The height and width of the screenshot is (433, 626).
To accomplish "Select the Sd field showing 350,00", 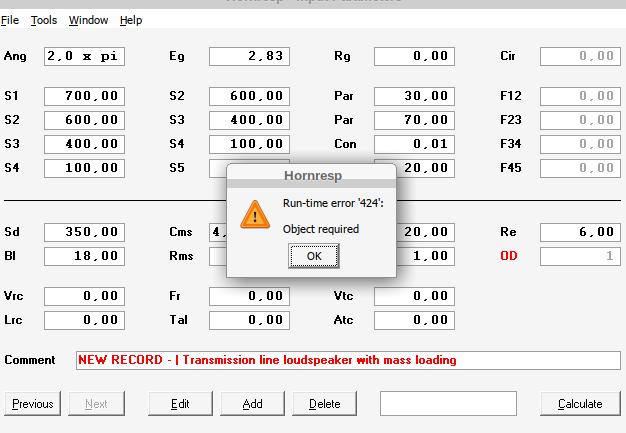I will click(84, 232).
